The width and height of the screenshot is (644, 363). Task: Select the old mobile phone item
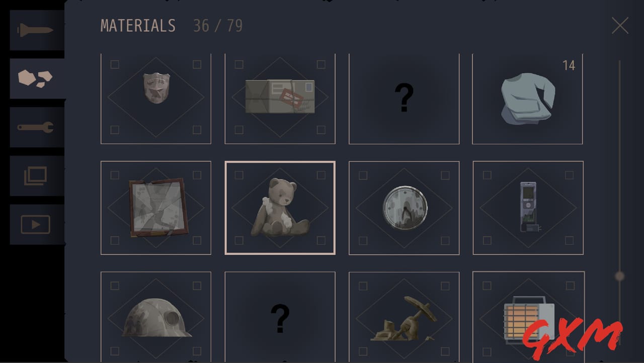tap(528, 208)
